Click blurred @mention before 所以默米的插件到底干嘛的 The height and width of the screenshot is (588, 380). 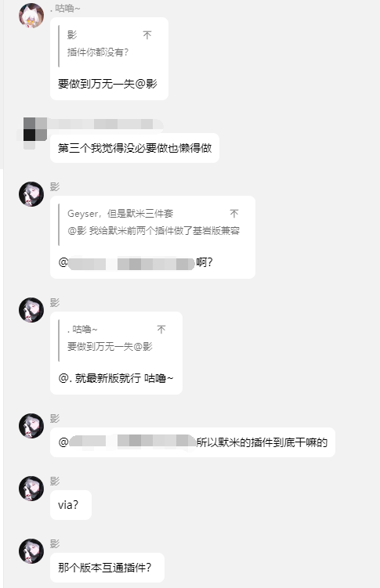point(128,442)
